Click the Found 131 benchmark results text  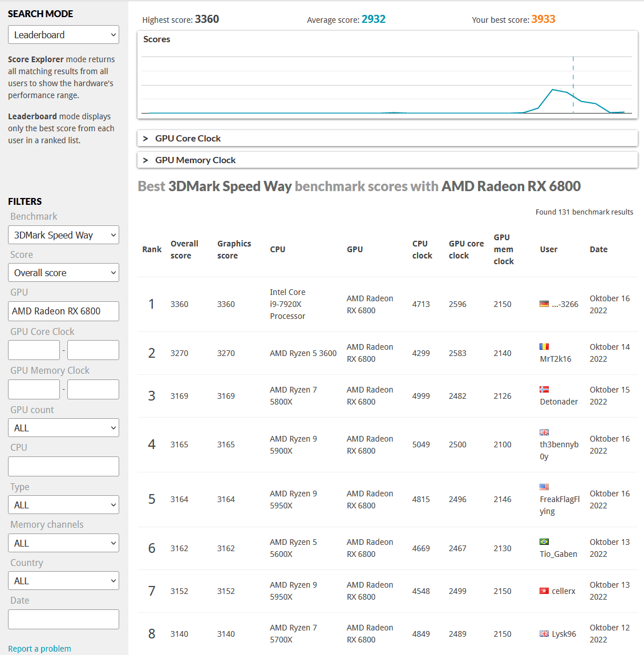pyautogui.click(x=584, y=212)
